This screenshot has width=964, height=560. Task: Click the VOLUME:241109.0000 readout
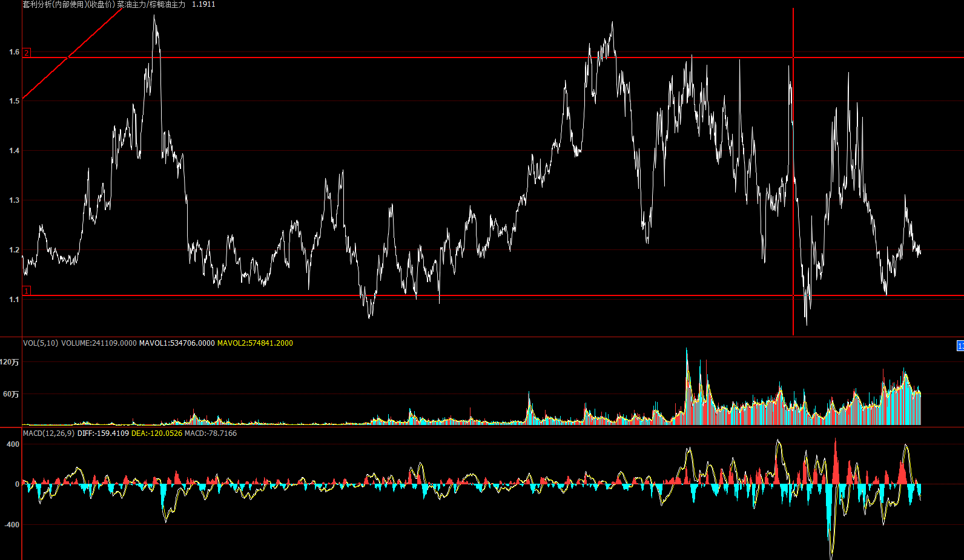99,343
